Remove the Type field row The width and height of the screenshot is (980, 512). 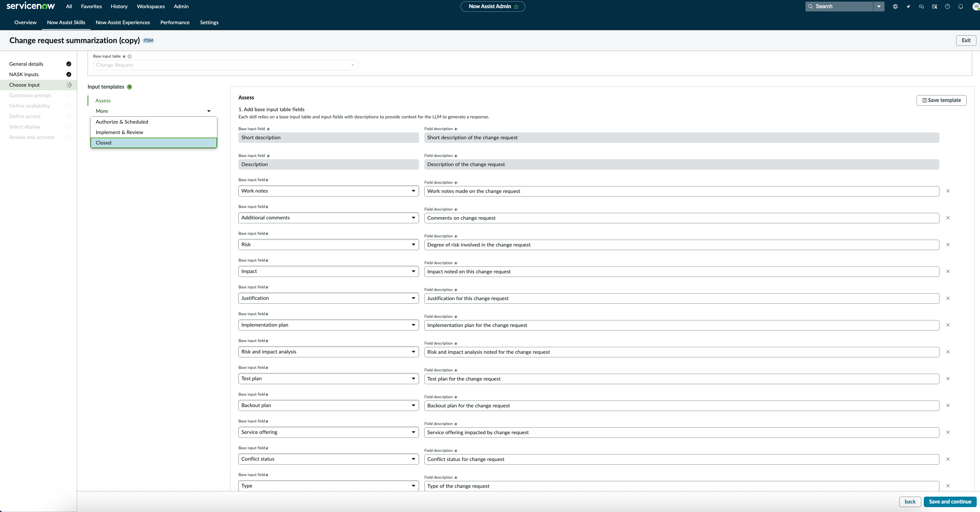948,486
